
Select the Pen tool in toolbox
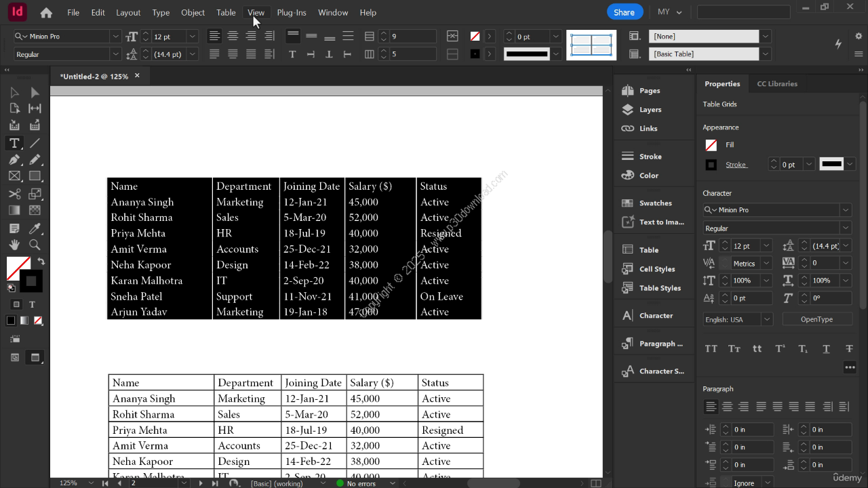pyautogui.click(x=14, y=160)
